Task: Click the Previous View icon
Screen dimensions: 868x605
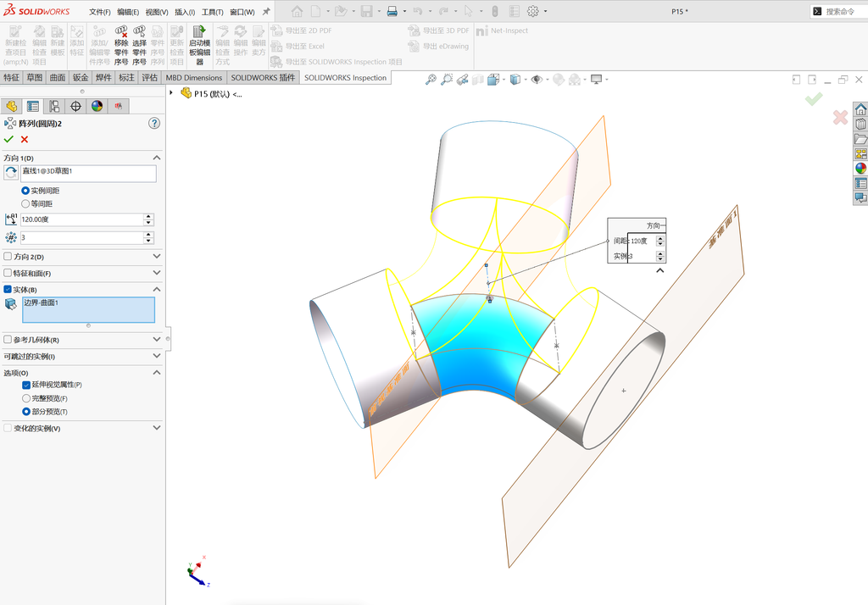Action: [462, 80]
